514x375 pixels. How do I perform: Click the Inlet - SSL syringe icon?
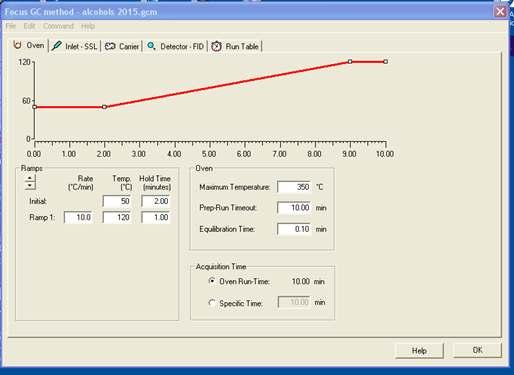pyautogui.click(x=57, y=46)
